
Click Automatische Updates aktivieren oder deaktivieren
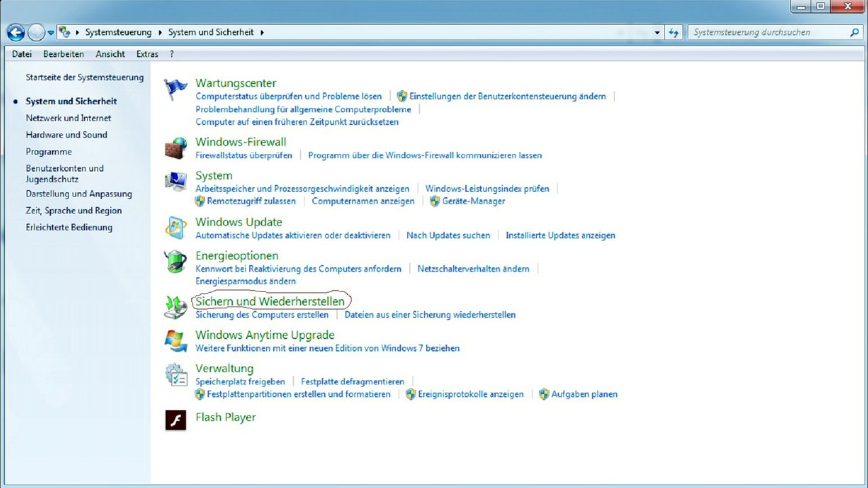point(293,235)
